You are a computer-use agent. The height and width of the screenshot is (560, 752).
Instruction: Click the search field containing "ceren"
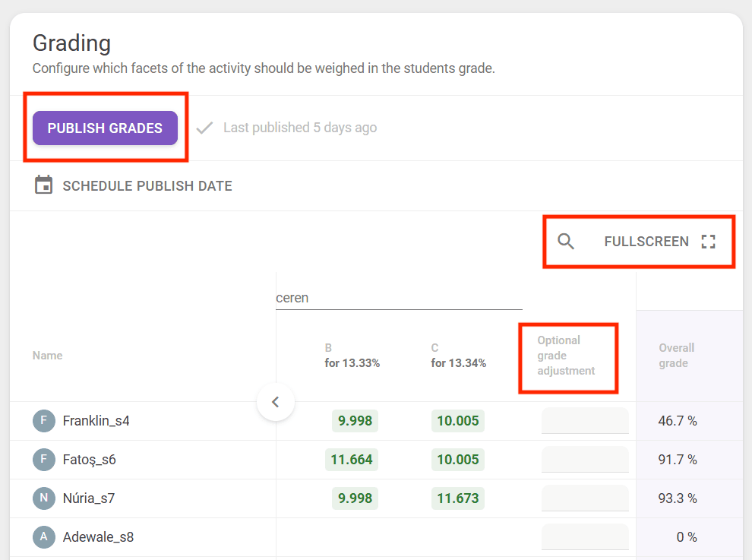399,298
